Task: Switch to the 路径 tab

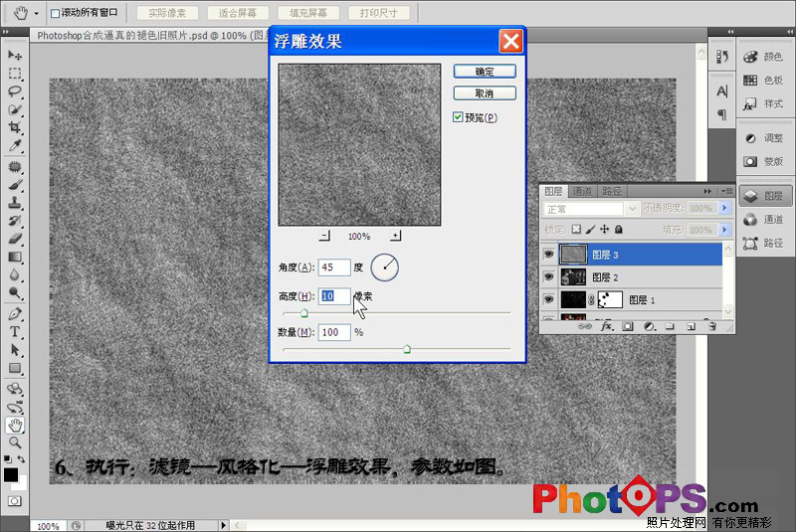Action: (x=612, y=191)
